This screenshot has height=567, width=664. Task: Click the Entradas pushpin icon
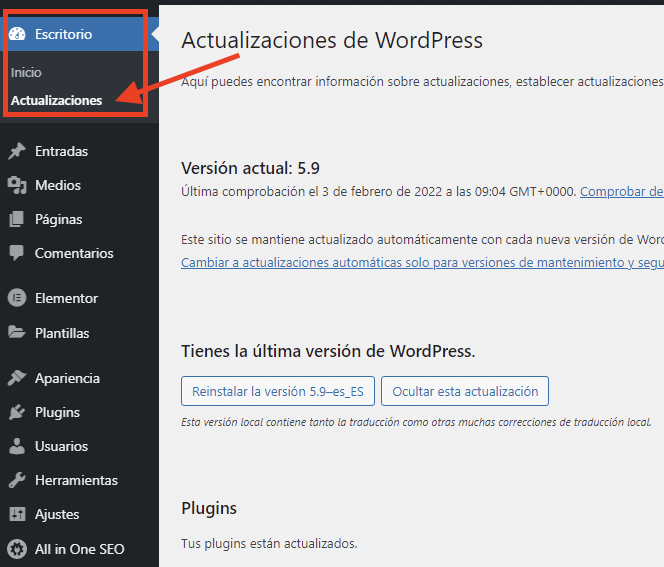17,152
